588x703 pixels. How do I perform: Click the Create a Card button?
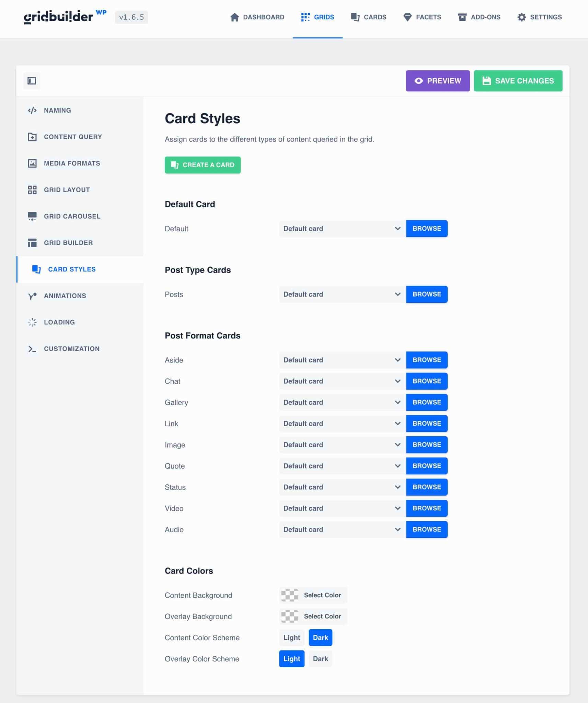pyautogui.click(x=203, y=165)
